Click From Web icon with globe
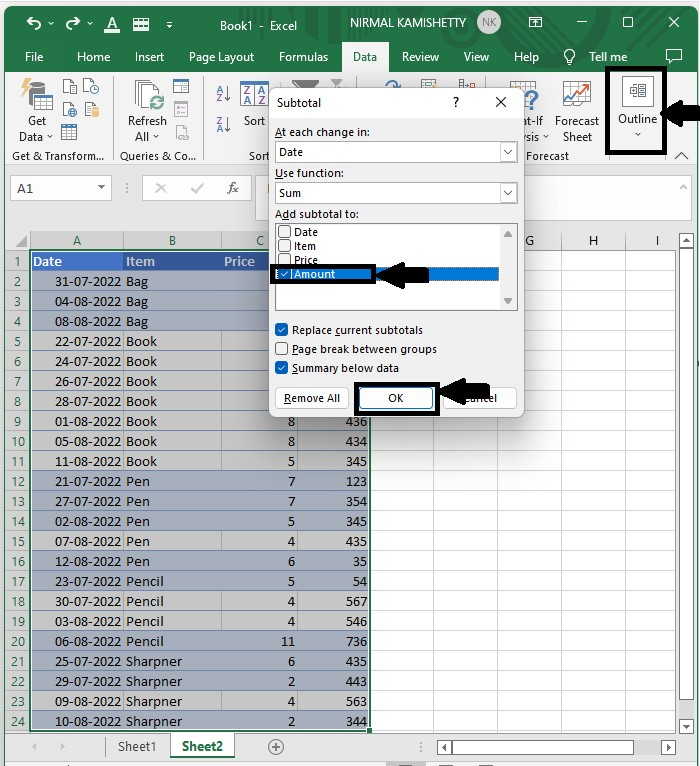The height and width of the screenshot is (766, 700). coord(70,109)
